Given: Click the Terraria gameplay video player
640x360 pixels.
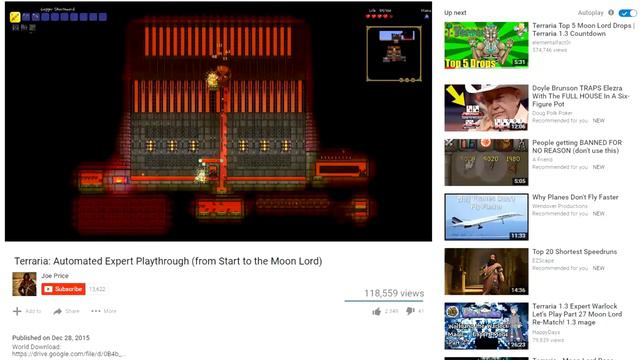Looking at the screenshot, I should tap(218, 121).
